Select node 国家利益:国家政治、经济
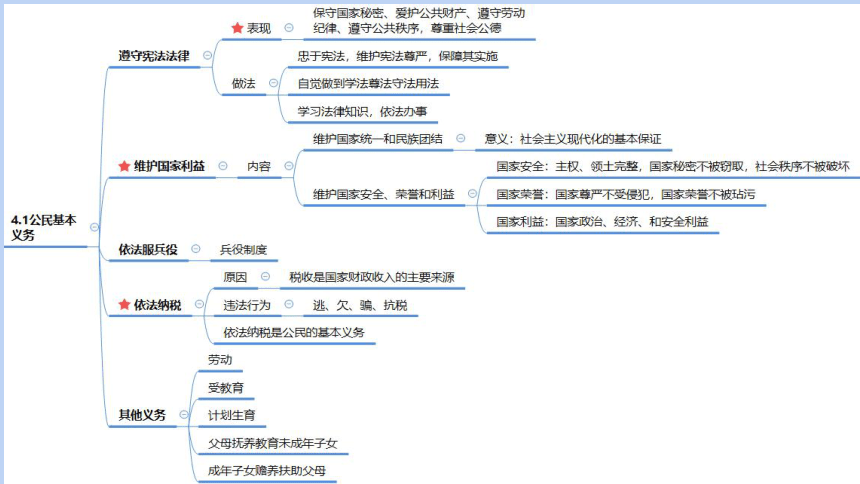Viewport: 860px width, 484px height. tap(602, 222)
